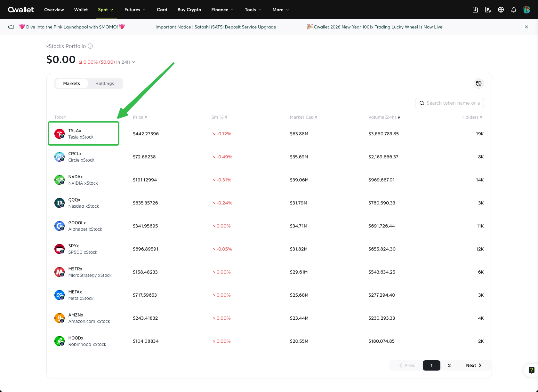538x392 pixels.
Task: Click the search token input field
Action: coord(453,103)
